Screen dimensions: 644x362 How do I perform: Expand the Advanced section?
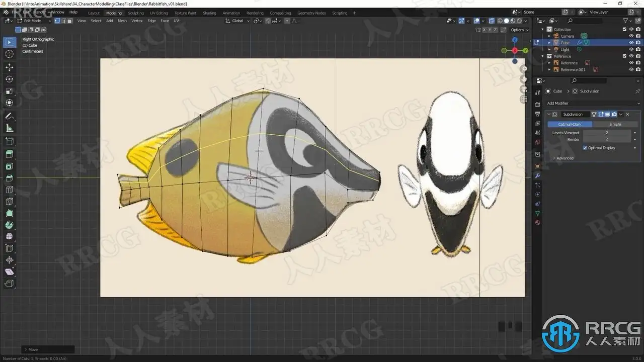click(565, 158)
